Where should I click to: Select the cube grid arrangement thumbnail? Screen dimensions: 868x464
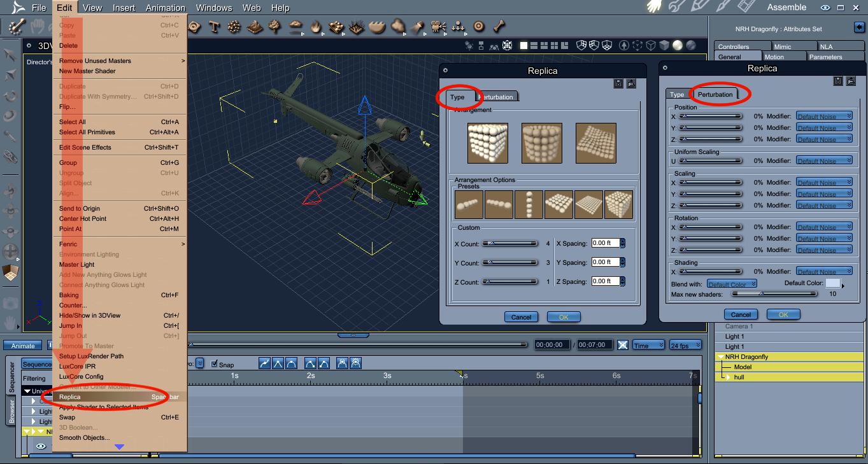click(x=487, y=143)
